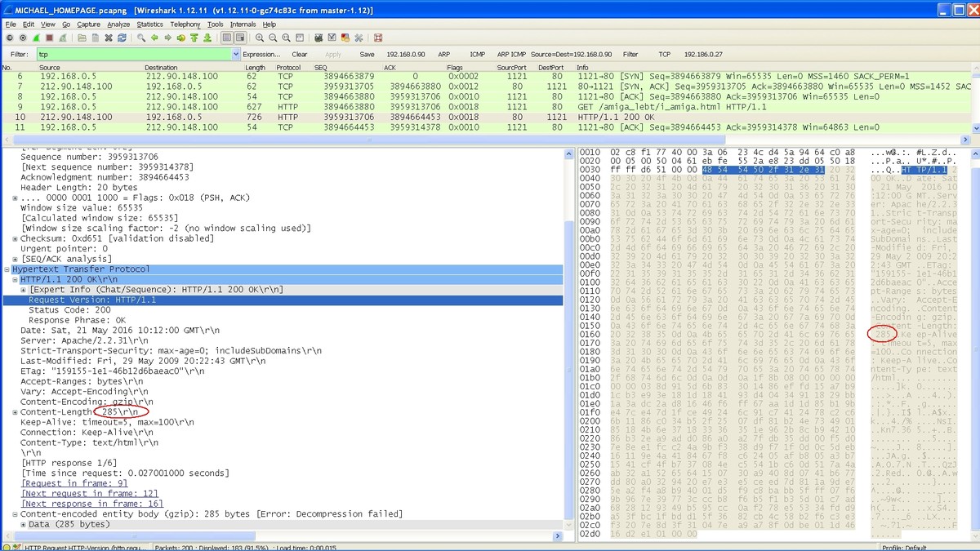Toggle auto scroll in live capture
The height and width of the screenshot is (551, 980).
click(238, 38)
